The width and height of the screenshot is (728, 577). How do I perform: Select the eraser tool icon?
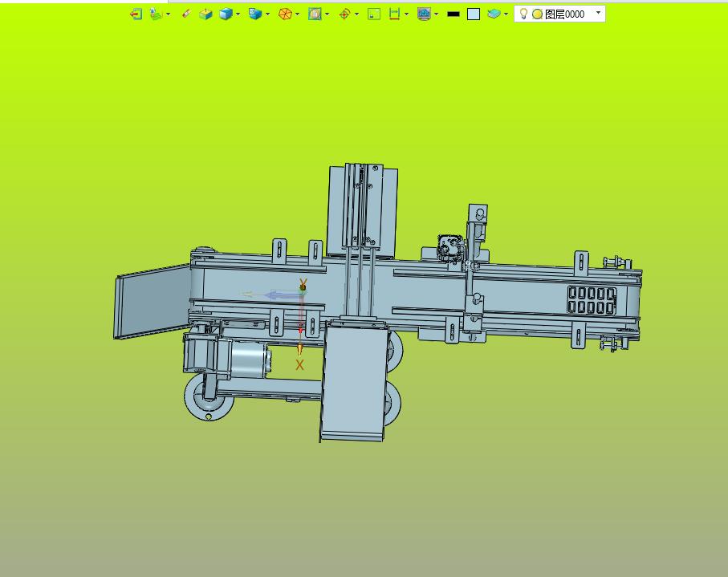click(x=186, y=14)
